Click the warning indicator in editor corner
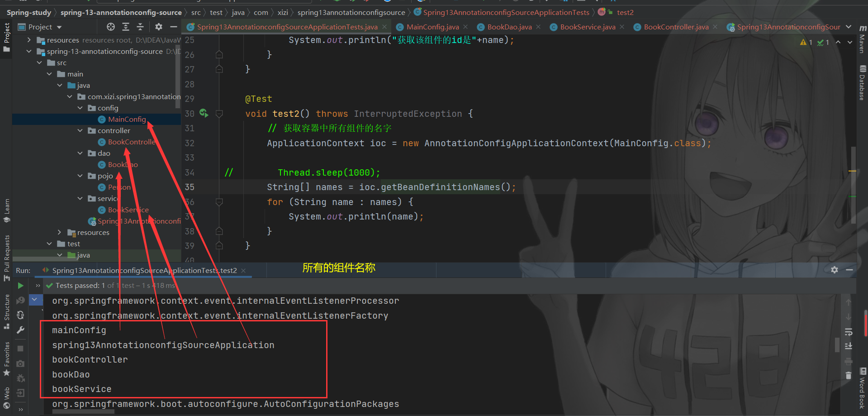This screenshot has width=868, height=416. click(x=806, y=42)
